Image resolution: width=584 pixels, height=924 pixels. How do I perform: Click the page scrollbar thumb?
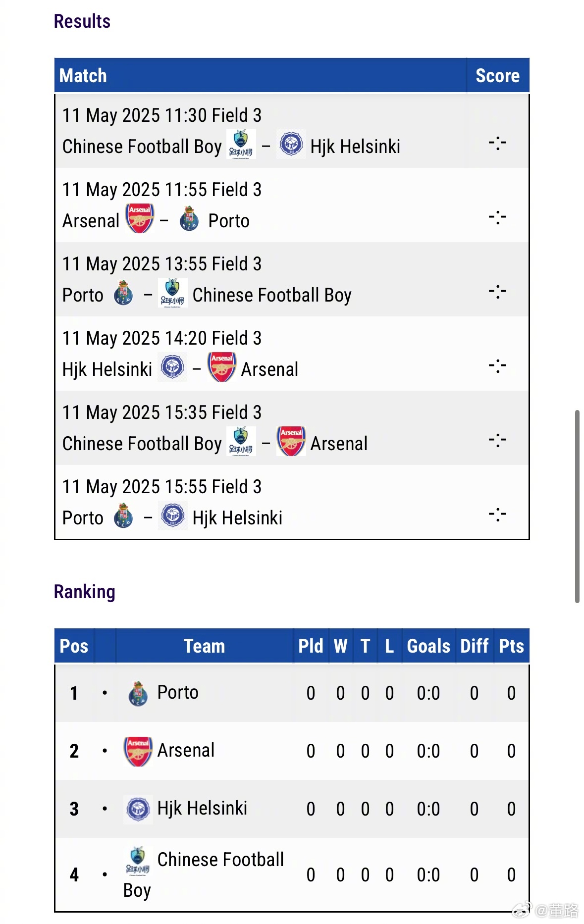(577, 506)
